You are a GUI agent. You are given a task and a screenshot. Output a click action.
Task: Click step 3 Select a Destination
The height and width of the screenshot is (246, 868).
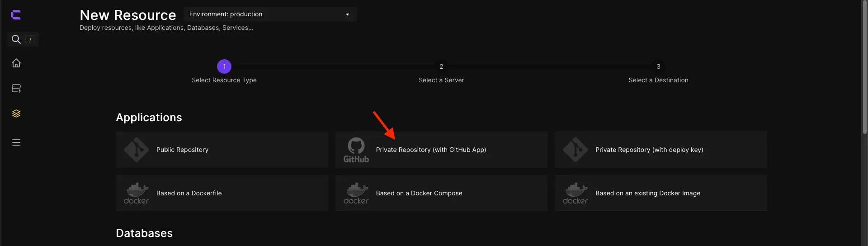click(658, 66)
